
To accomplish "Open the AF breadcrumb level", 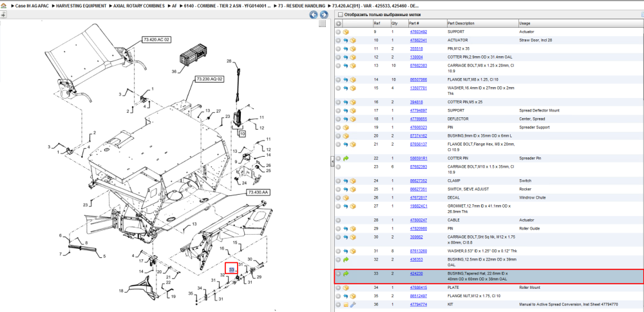I will tap(175, 6).
